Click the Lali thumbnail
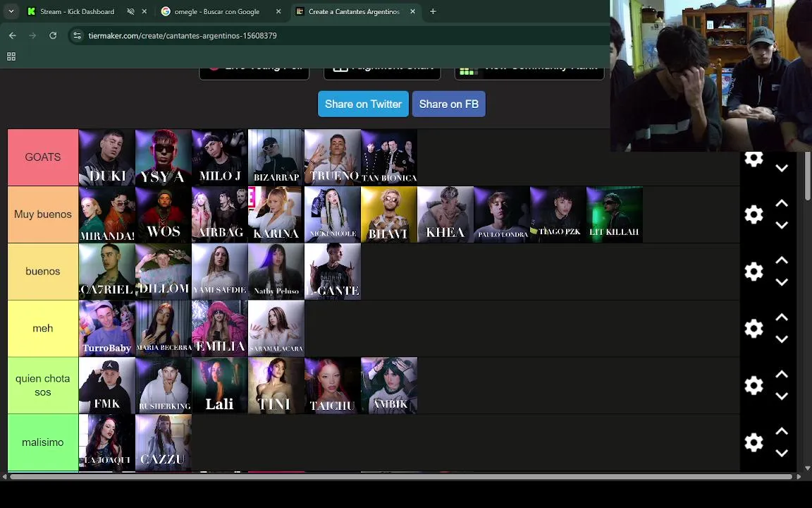Viewport: 812px width, 508px height. pos(220,385)
